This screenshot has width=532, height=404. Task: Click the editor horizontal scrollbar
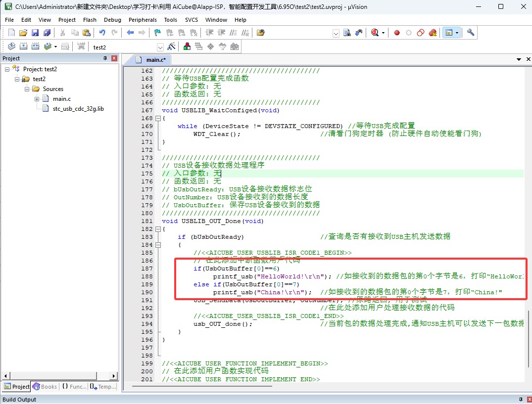point(202,386)
